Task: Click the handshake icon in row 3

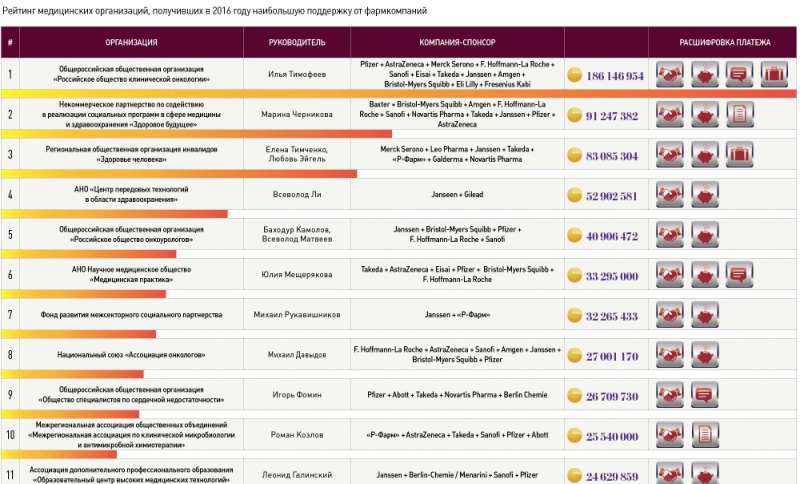Action: pos(670,155)
